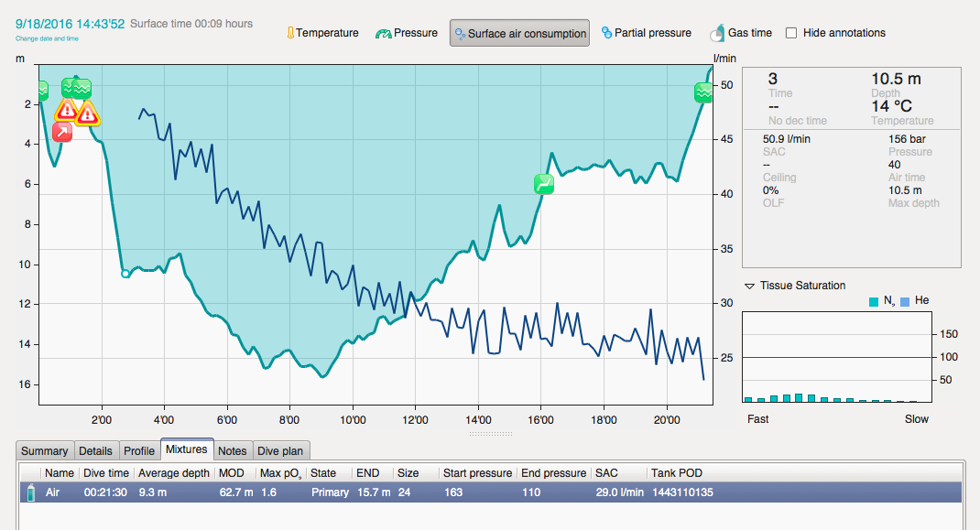
Task: Click the State column header
Action: 329,473
